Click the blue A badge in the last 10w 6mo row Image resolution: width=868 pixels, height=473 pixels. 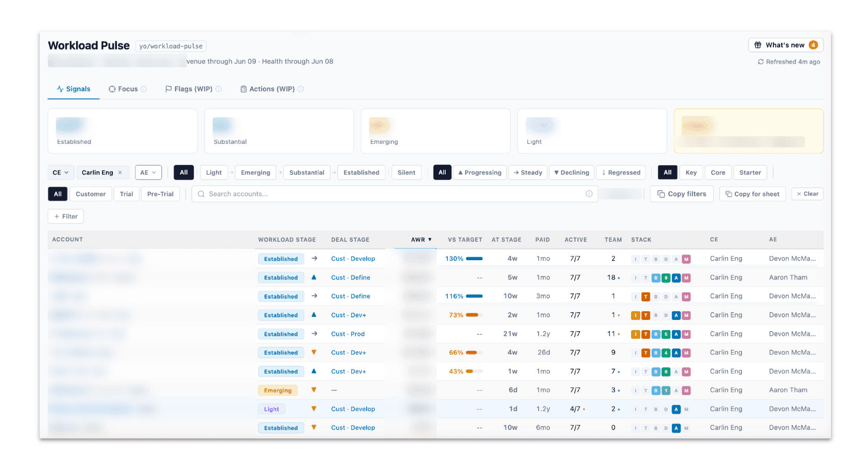click(x=676, y=428)
